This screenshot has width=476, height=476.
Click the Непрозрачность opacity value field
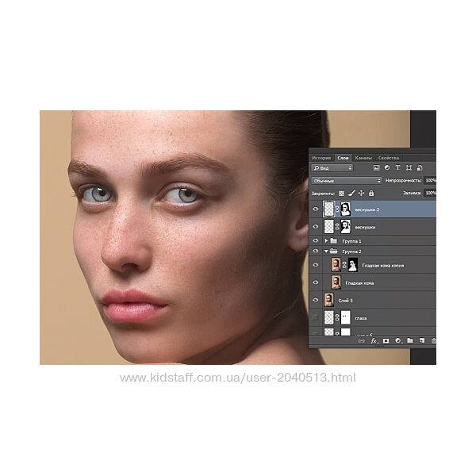point(430,181)
